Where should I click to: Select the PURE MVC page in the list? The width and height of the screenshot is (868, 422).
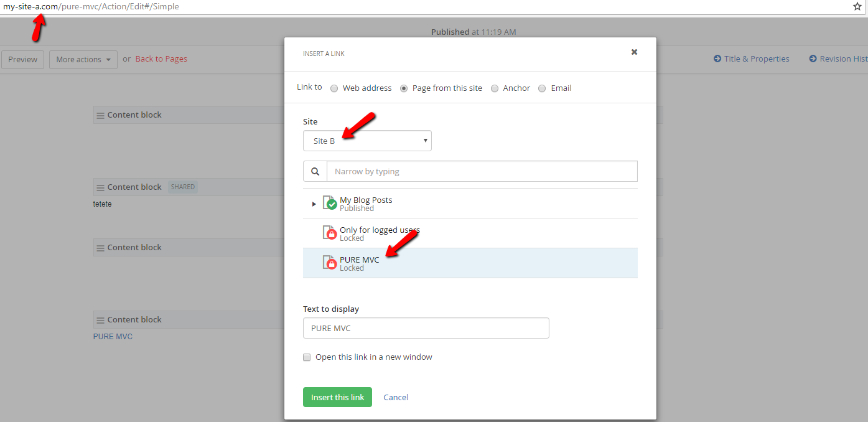470,263
